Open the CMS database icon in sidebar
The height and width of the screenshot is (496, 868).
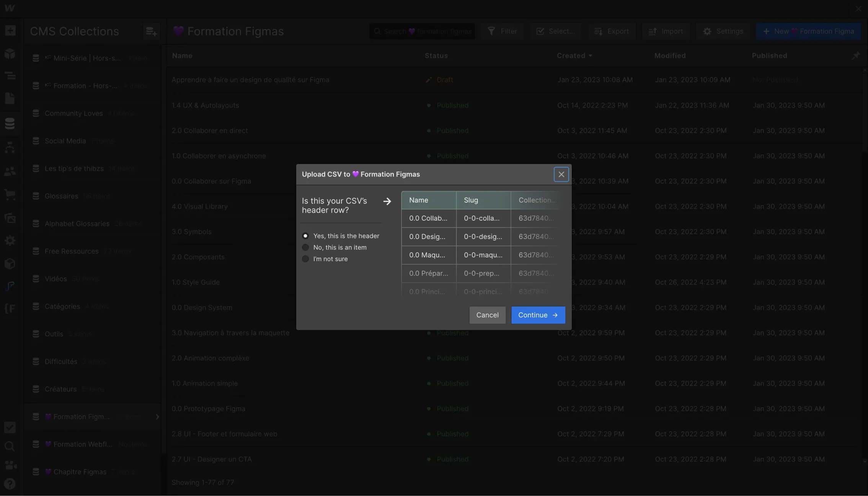click(x=10, y=123)
